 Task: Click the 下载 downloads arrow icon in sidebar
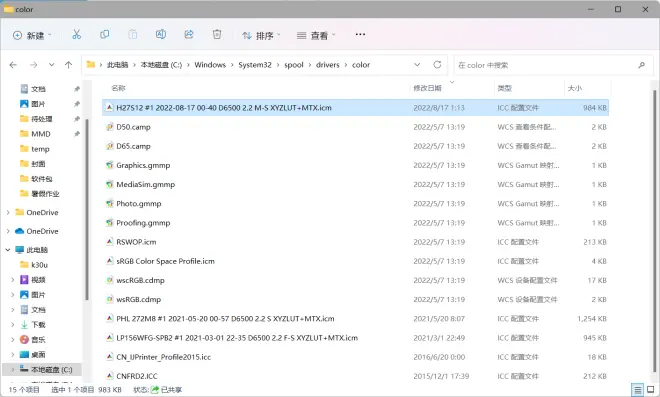(24, 325)
